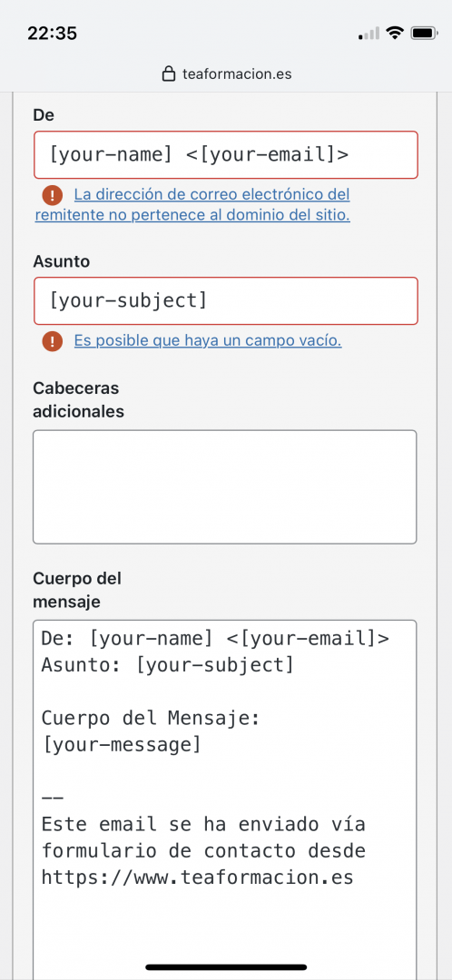This screenshot has width=452, height=980.
Task: Click the "De" field label
Action: click(44, 115)
